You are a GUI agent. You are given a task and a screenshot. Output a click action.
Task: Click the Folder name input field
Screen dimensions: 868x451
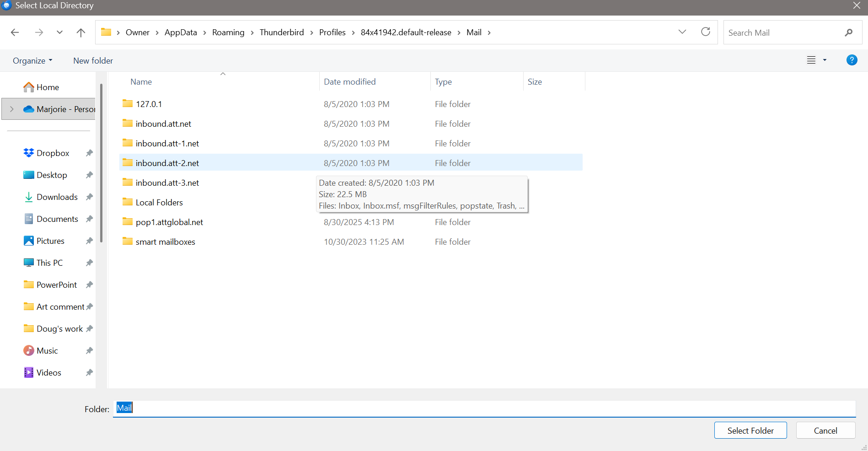[x=484, y=408]
